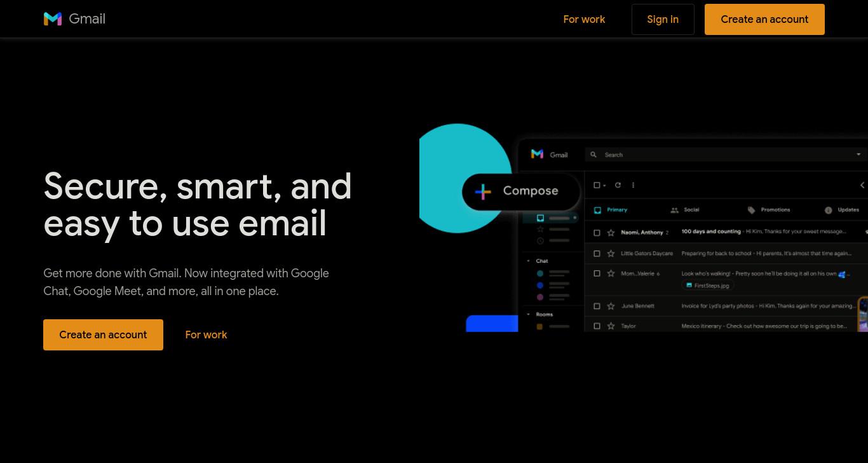Check the Naomi, Anthony email checkbox
Image resolution: width=868 pixels, height=463 pixels.
[597, 233]
